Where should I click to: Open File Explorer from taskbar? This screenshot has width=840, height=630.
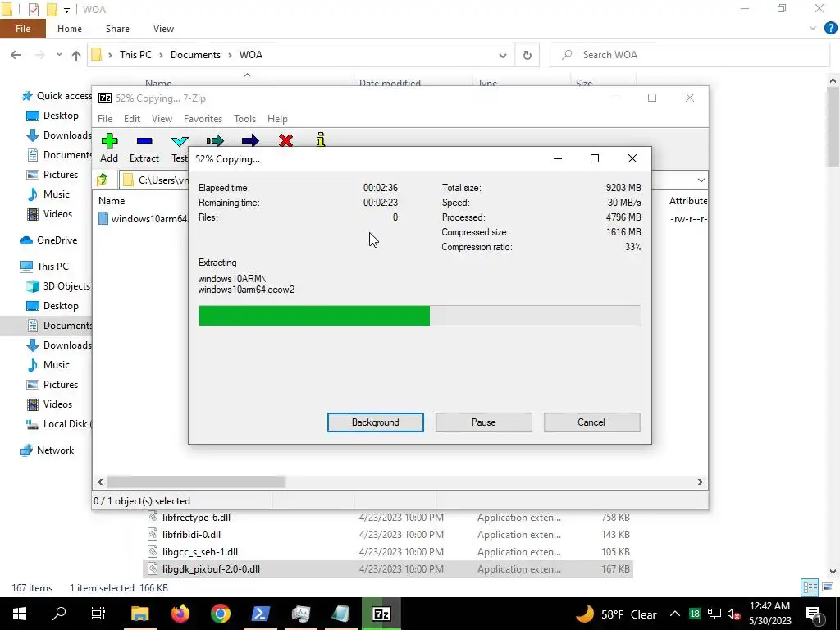coord(139,614)
